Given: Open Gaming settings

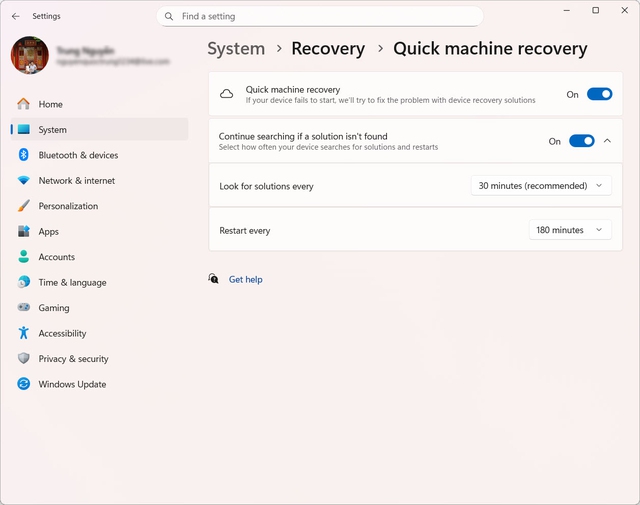Looking at the screenshot, I should point(99,308).
